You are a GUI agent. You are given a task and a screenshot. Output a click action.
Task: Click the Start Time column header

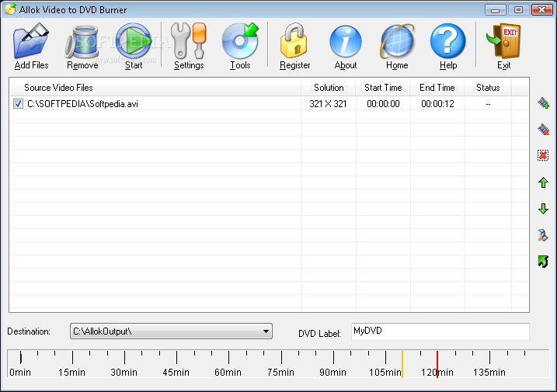tap(383, 88)
